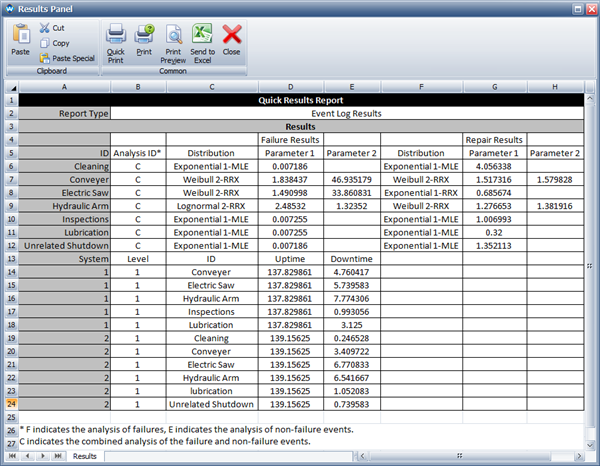Click the Paste icon in Clipboard group
The height and width of the screenshot is (466, 600).
[x=20, y=34]
